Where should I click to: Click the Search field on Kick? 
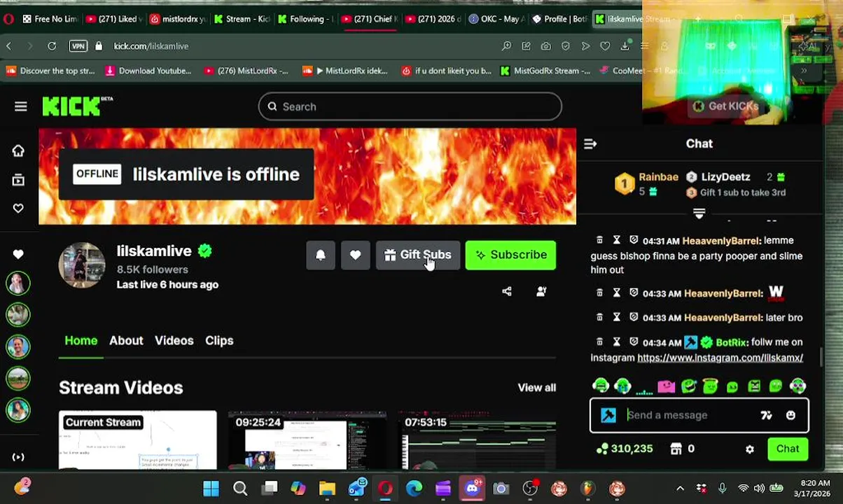(x=410, y=106)
